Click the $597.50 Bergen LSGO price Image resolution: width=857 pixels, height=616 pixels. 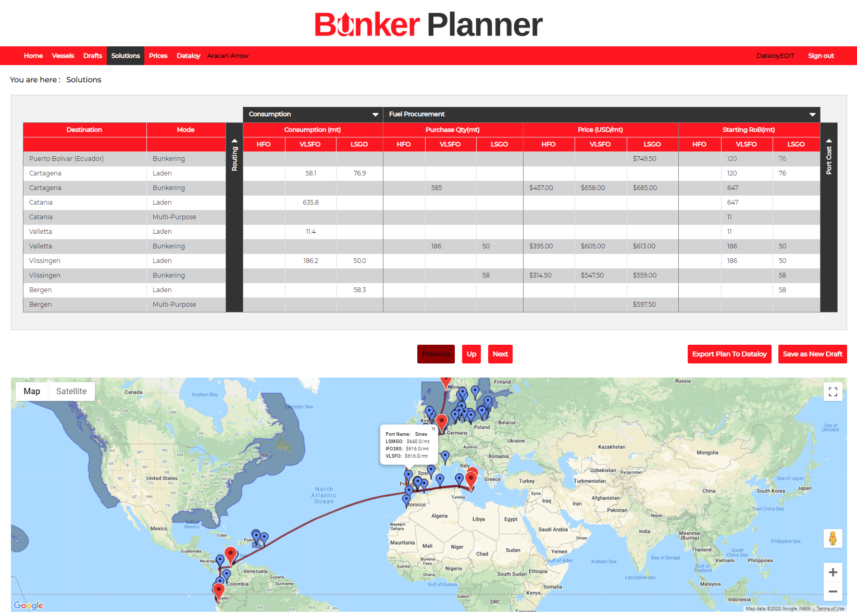(x=652, y=305)
